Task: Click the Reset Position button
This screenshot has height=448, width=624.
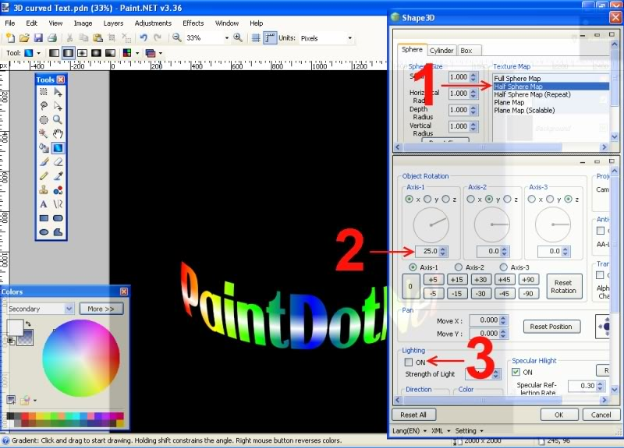Action: (551, 327)
